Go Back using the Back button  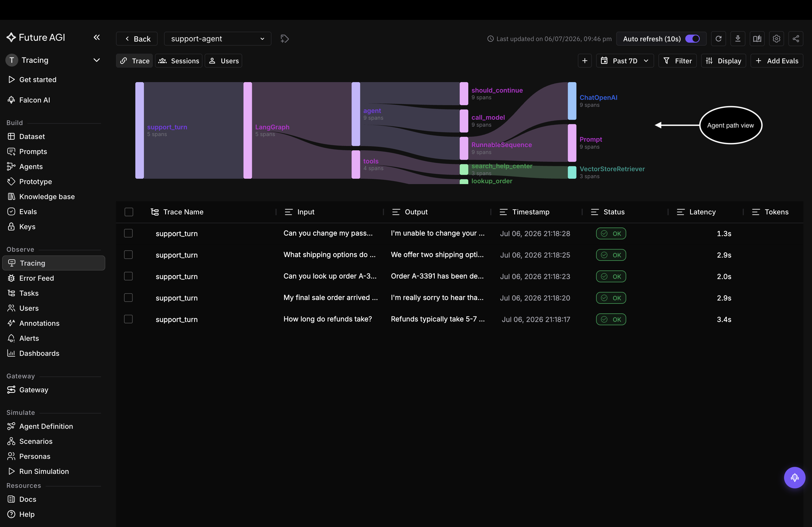pyautogui.click(x=137, y=39)
